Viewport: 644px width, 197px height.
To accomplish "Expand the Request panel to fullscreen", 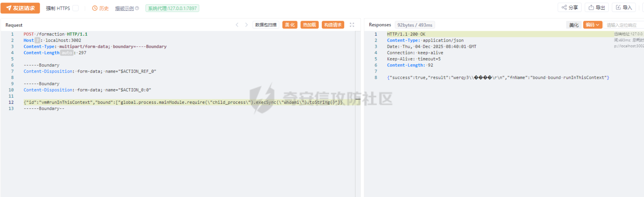I will 352,25.
